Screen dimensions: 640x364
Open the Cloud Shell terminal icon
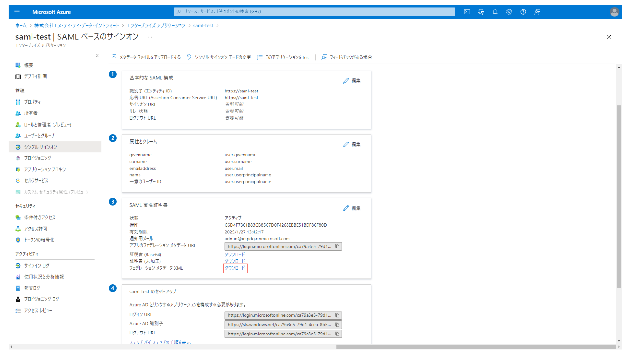pyautogui.click(x=467, y=12)
